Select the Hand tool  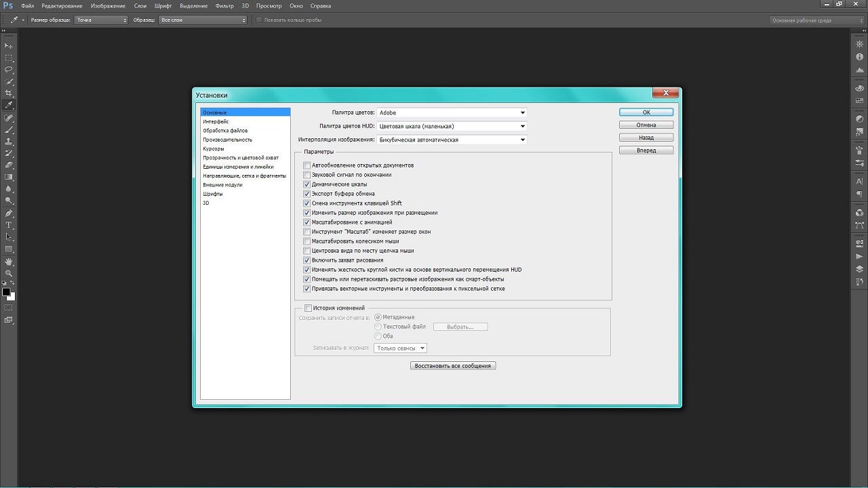pos(9,261)
